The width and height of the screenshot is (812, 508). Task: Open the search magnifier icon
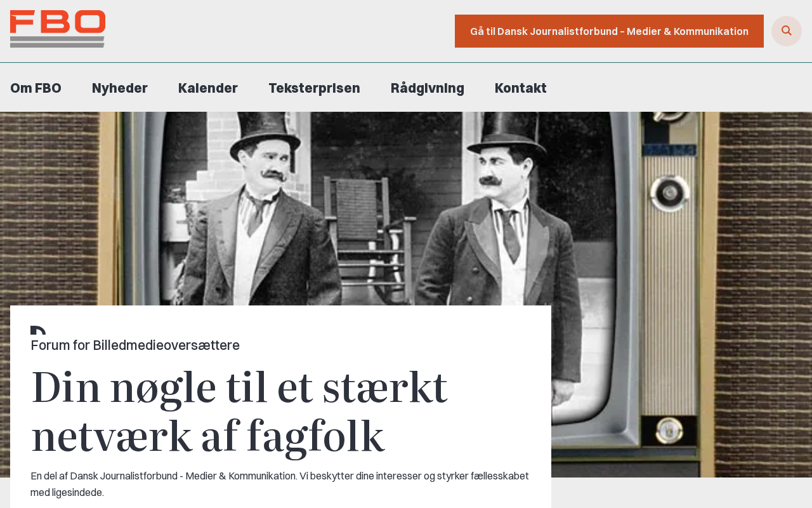coord(786,31)
